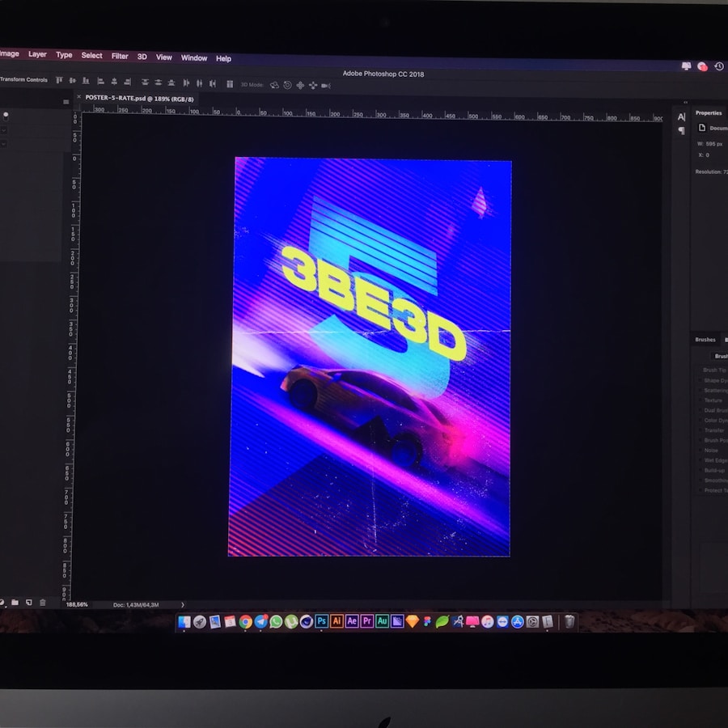The image size is (728, 728).
Task: Toggle the Scattering brush option
Action: [700, 390]
